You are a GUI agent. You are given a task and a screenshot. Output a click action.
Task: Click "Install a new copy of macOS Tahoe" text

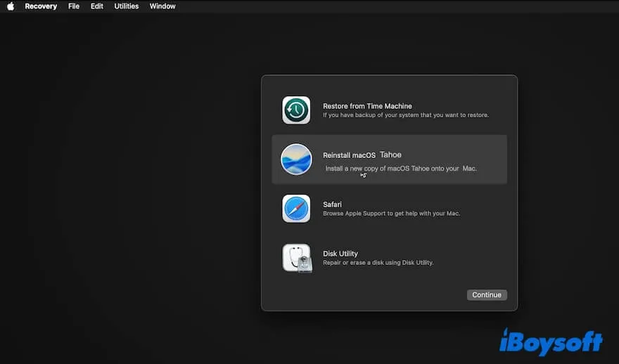(400, 169)
